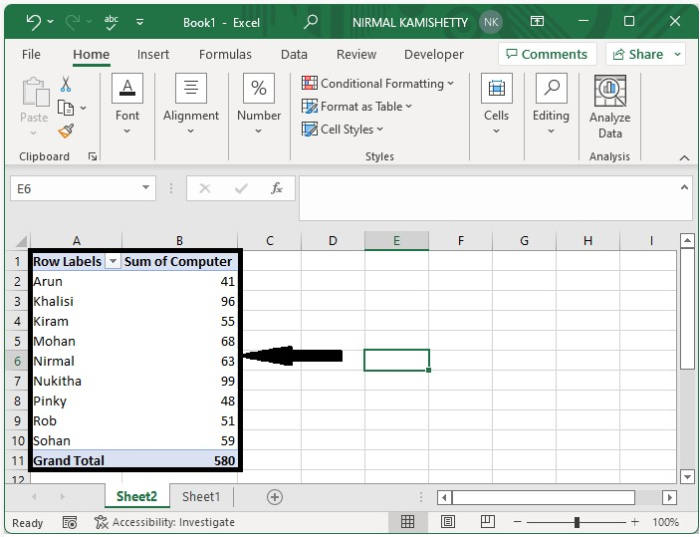Image resolution: width=700 pixels, height=537 pixels.
Task: Switch to the Review tab
Action: 356,54
